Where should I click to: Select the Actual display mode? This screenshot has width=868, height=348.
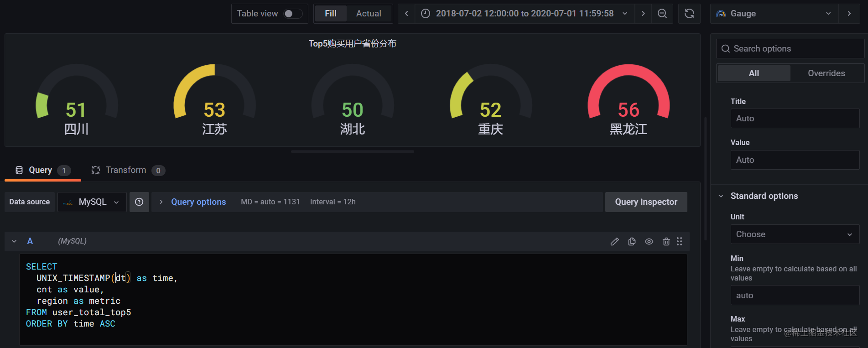[369, 14]
